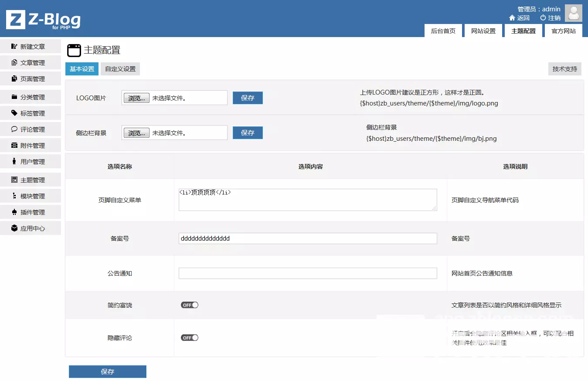Select 分类管理 in the sidebar
Image resolution: width=588 pixels, height=381 pixels.
[31, 97]
